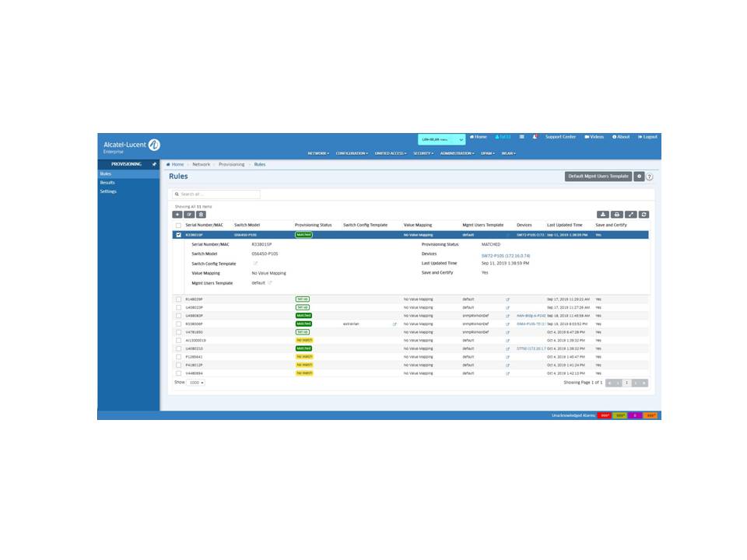Click the refresh table icon
747x560 pixels.
coord(644,215)
